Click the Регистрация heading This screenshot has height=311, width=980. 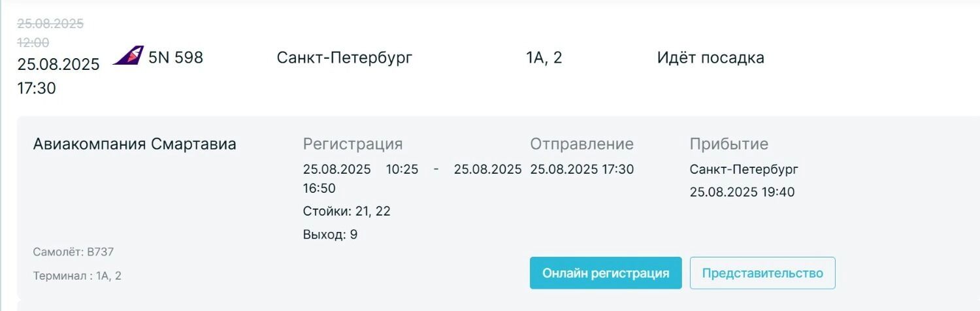[353, 144]
